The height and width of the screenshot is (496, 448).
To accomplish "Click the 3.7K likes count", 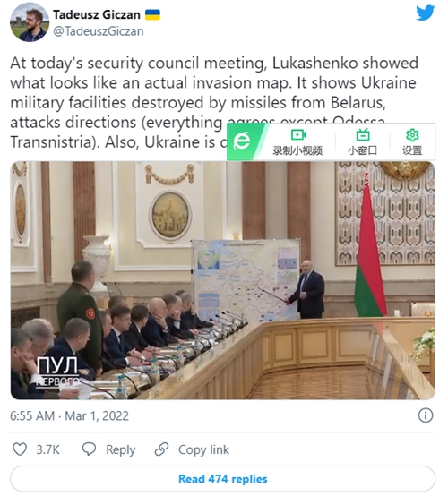I will tap(47, 449).
